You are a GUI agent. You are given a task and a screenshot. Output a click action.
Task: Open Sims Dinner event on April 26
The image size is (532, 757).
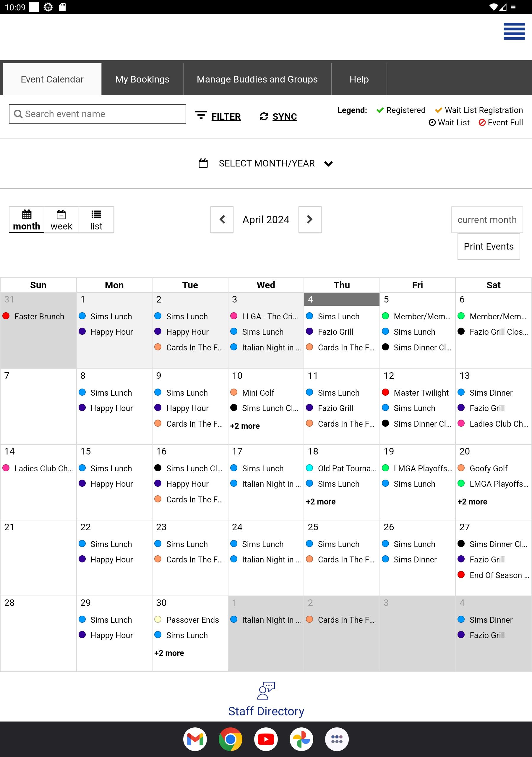coord(415,559)
